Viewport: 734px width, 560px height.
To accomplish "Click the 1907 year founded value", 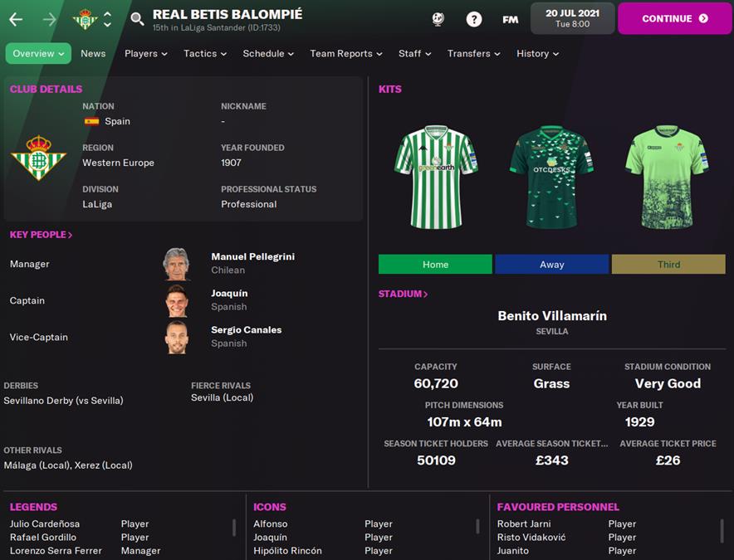I will coord(232,163).
